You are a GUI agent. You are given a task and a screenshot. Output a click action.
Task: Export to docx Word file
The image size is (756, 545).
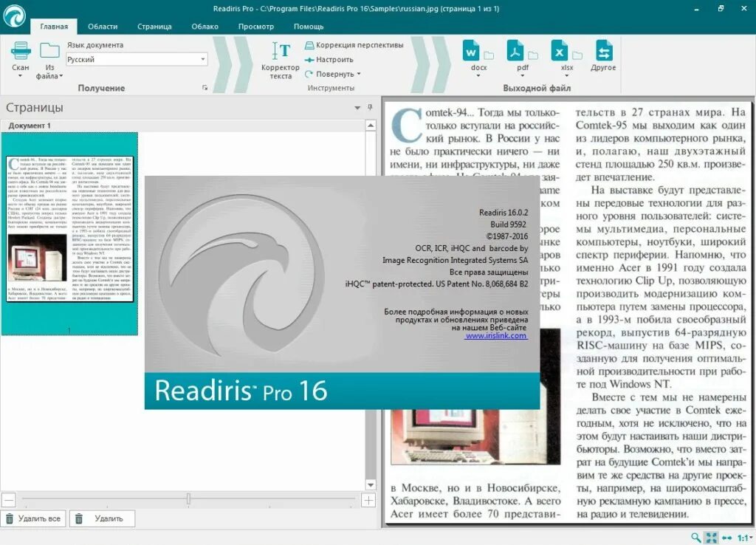point(471,51)
